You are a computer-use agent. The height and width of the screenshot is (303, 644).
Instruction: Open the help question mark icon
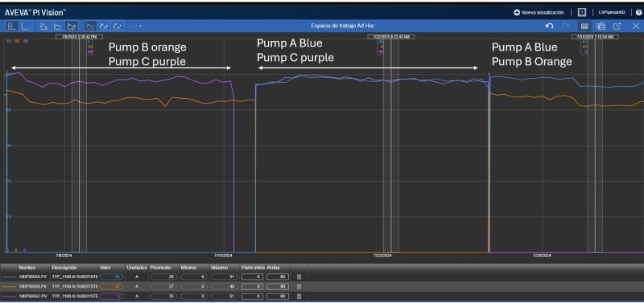(x=638, y=13)
